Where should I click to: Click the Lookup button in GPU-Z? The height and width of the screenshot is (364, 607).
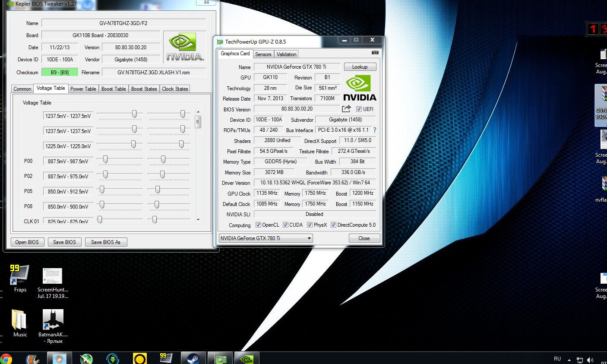click(360, 67)
